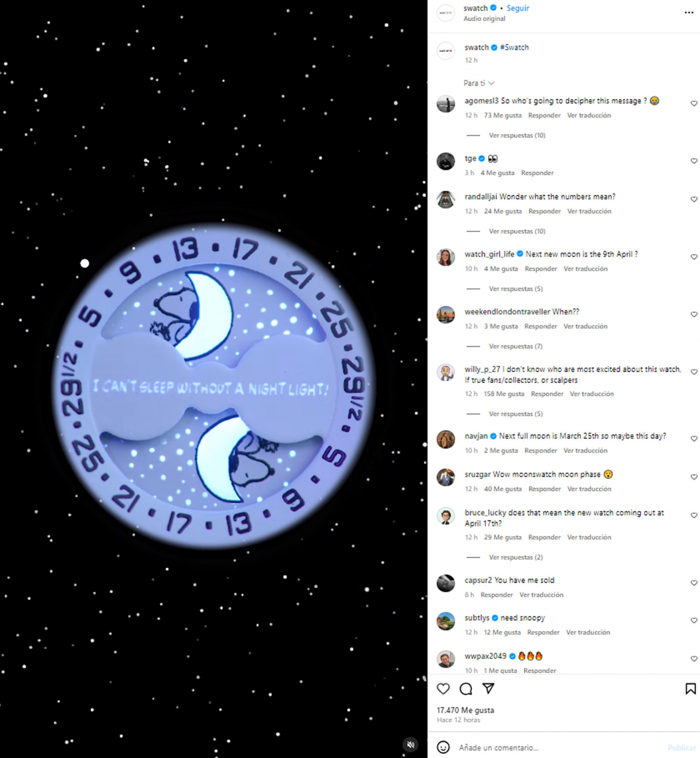
Task: Open the three-dot more options menu
Action: (x=689, y=13)
